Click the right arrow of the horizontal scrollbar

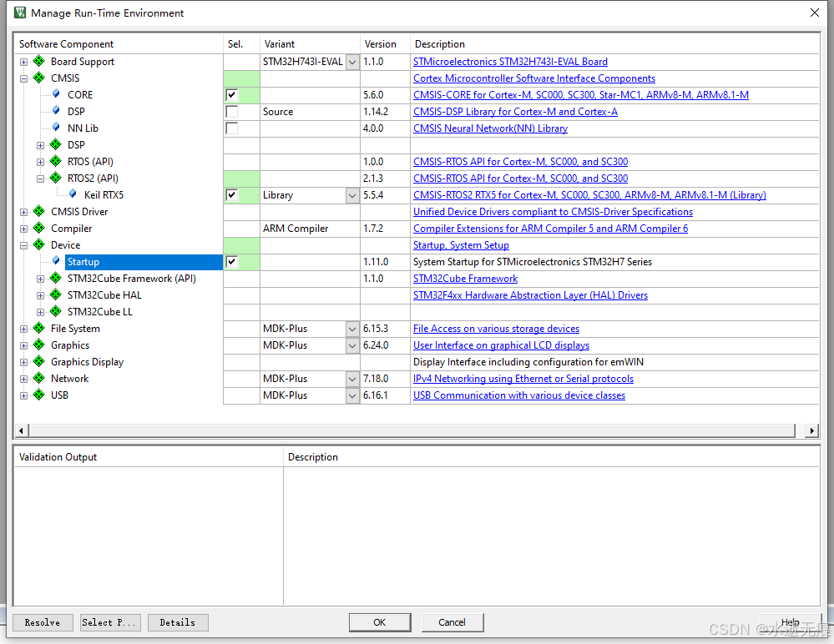[811, 430]
